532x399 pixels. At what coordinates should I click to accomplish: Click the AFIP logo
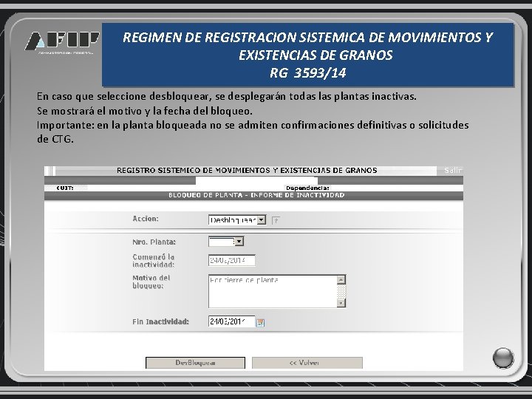click(62, 41)
